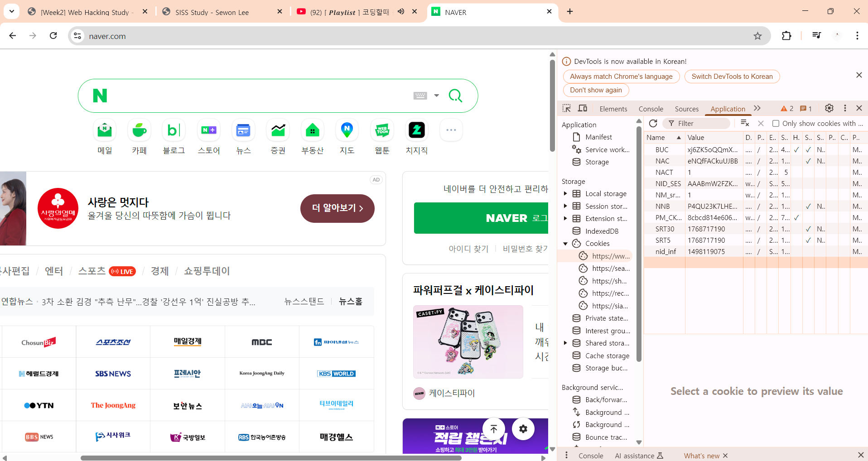Image resolution: width=868 pixels, height=461 pixels.
Task: Click 'Switch DevTools to Korean' button
Action: (732, 76)
